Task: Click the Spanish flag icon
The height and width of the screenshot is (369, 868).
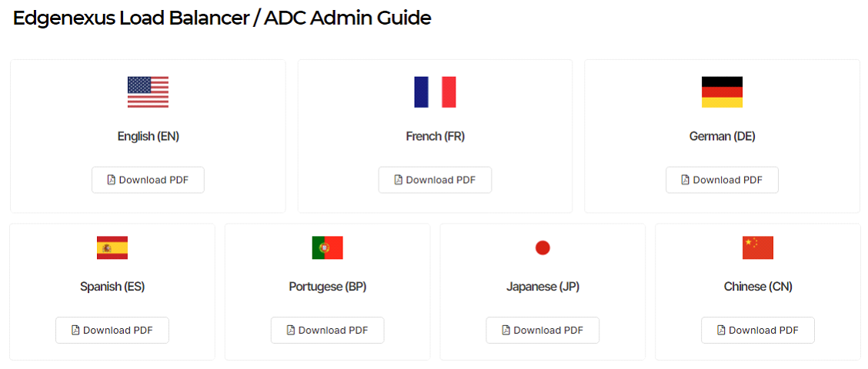Action: click(112, 248)
